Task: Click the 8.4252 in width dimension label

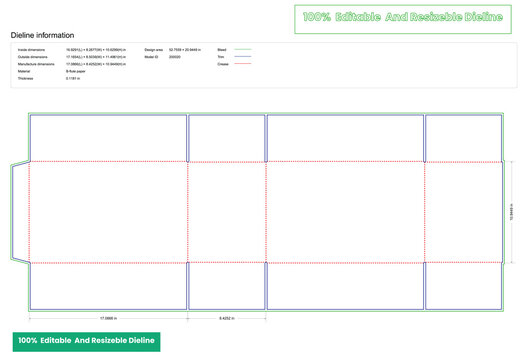Action: tap(227, 318)
